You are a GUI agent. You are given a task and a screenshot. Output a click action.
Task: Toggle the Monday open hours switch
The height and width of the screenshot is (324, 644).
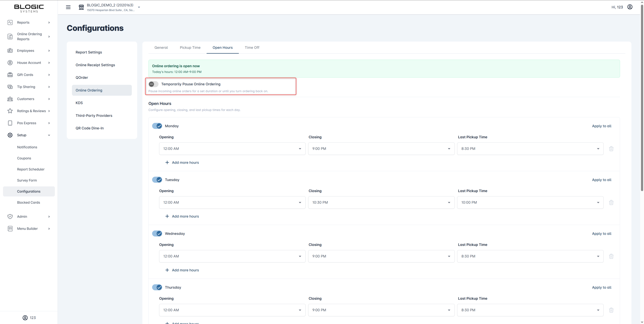point(157,126)
